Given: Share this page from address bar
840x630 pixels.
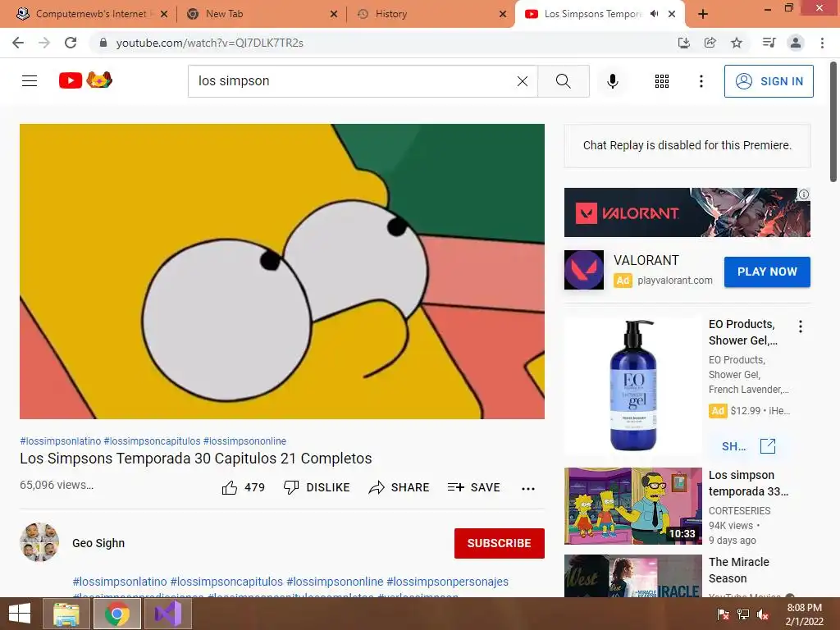Looking at the screenshot, I should (x=710, y=43).
